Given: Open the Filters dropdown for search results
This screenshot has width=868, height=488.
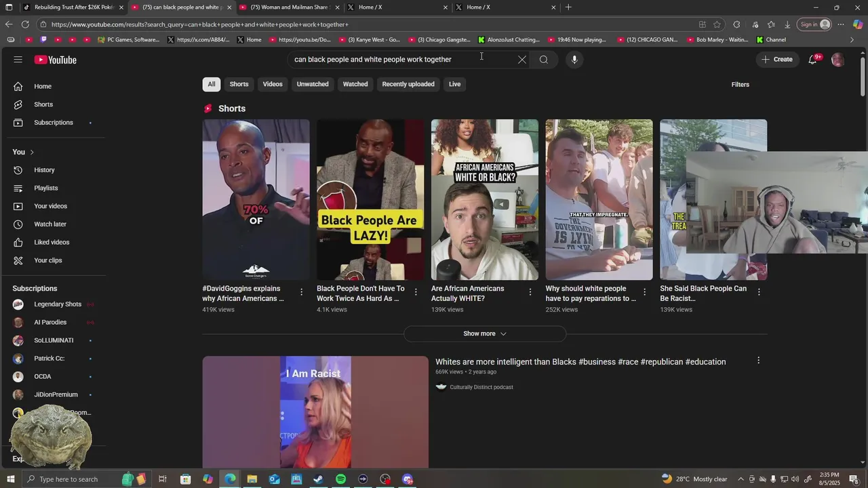Looking at the screenshot, I should 740,85.
